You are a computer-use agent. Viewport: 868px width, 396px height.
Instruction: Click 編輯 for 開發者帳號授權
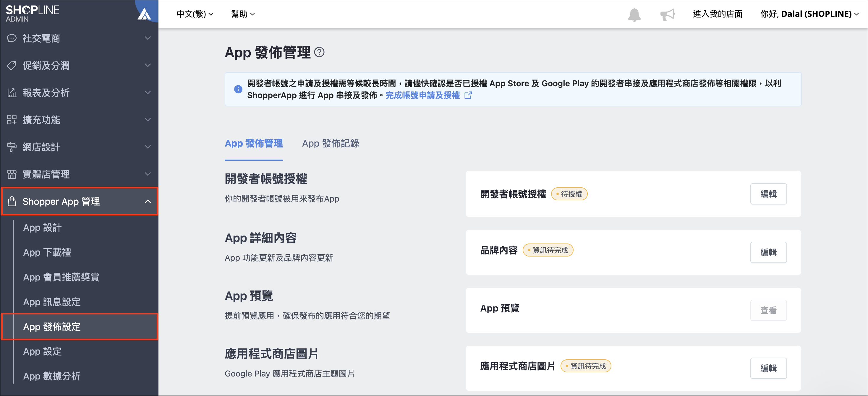click(768, 194)
